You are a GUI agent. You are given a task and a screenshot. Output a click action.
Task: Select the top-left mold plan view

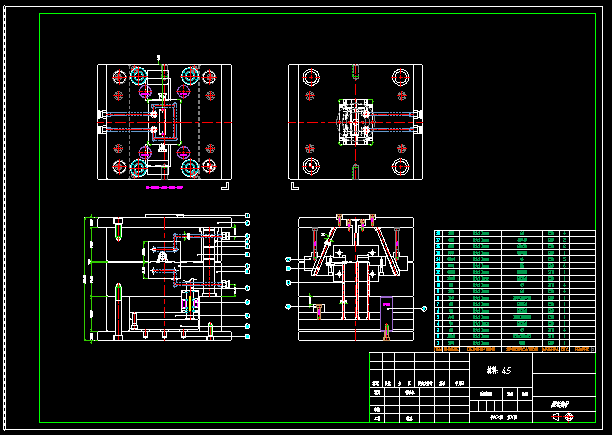coord(164,122)
